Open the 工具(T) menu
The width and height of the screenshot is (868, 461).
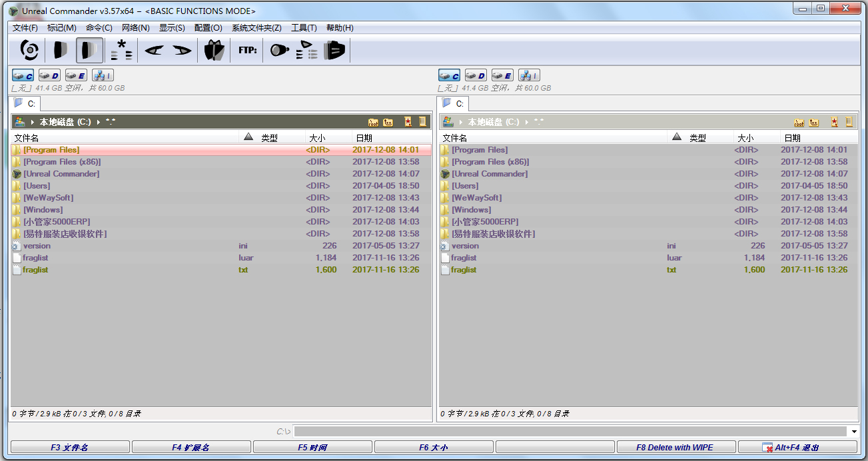304,28
